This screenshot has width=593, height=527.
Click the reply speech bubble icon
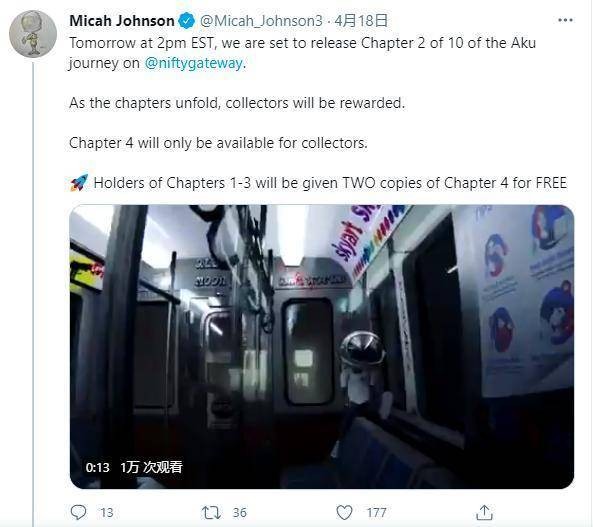coord(78,512)
